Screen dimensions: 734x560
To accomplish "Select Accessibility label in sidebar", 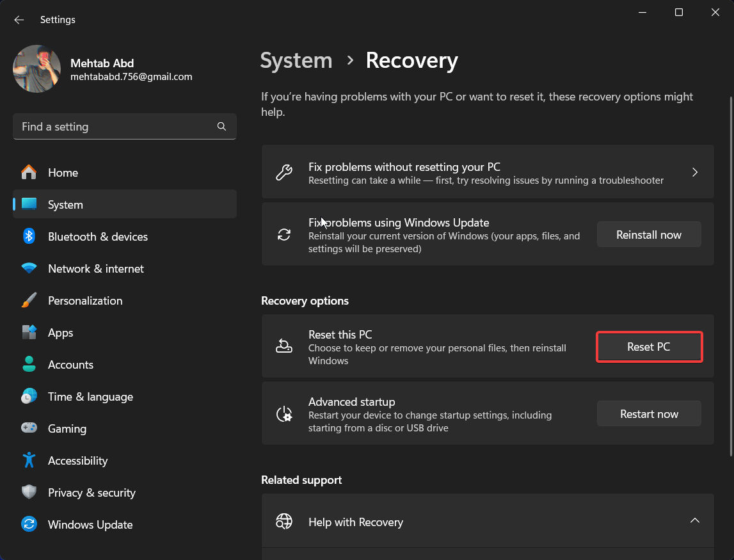I will tap(77, 461).
